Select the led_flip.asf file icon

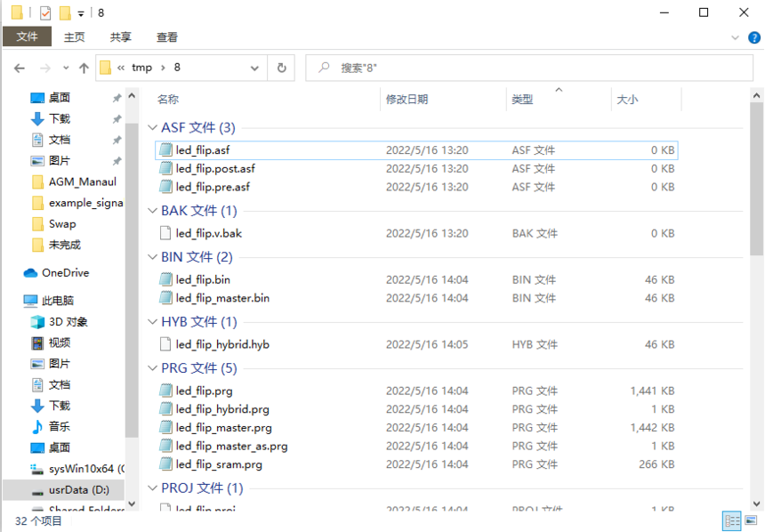[x=165, y=149]
